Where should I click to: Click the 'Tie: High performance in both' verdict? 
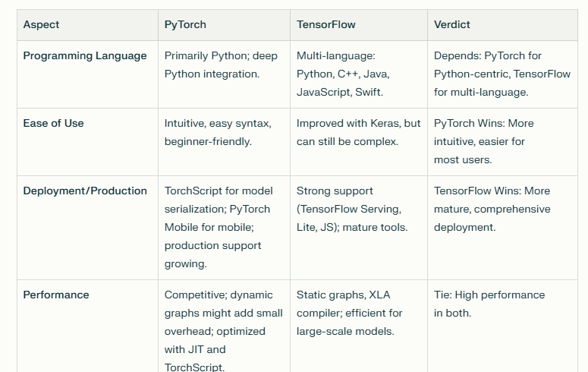pyautogui.click(x=489, y=304)
